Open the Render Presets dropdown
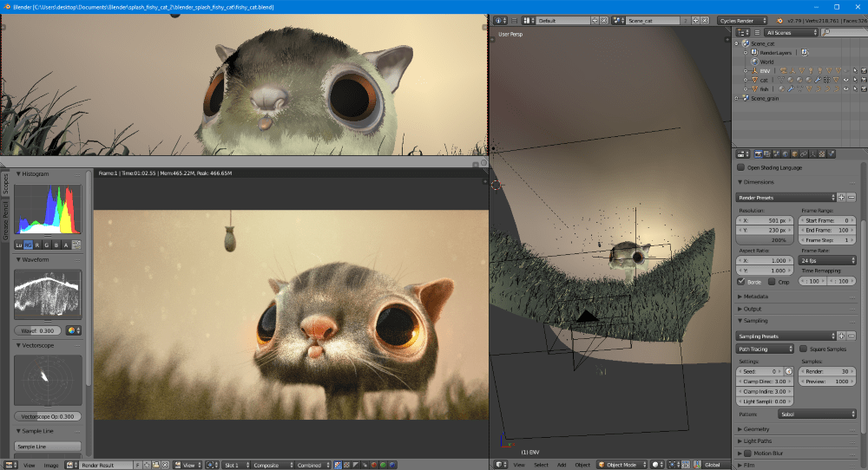The width and height of the screenshot is (868, 470). coord(786,198)
